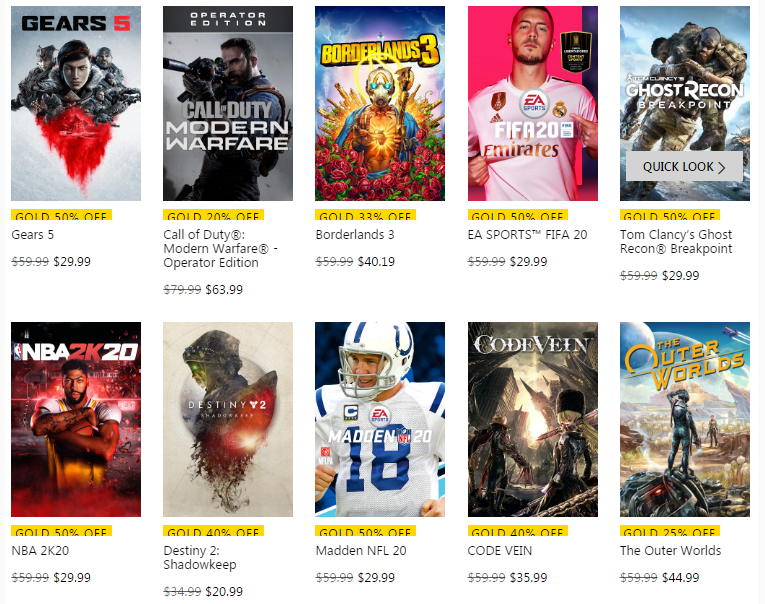Click the Borderlands 3 title text

coord(355,235)
